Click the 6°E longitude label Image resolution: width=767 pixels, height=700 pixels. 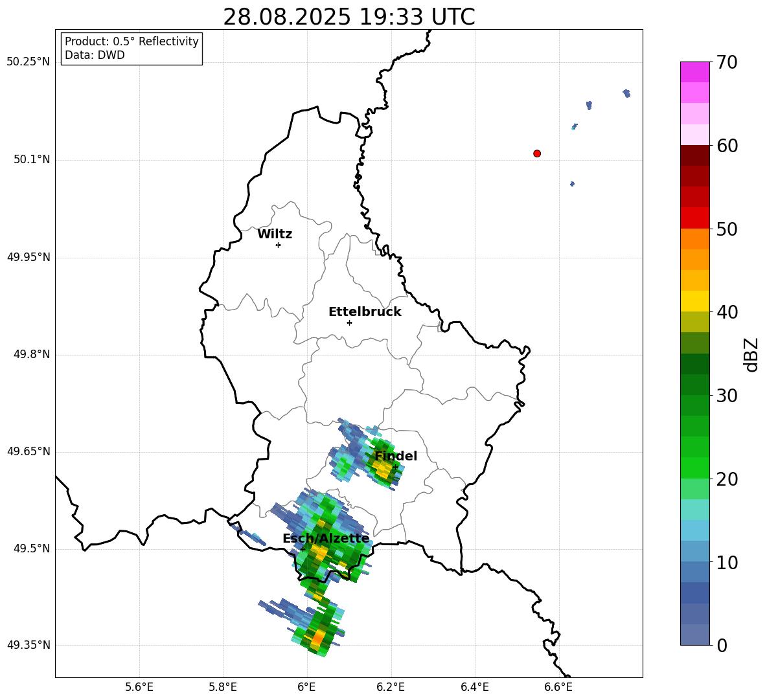point(306,687)
